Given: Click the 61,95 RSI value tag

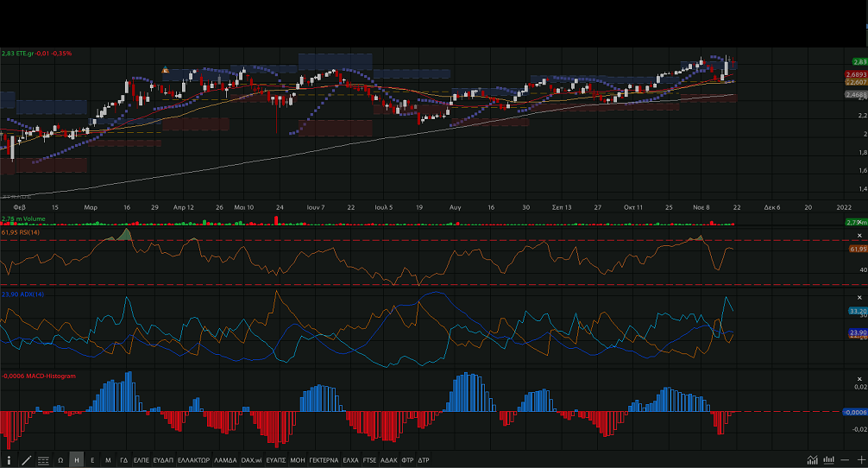Looking at the screenshot, I should point(858,250).
